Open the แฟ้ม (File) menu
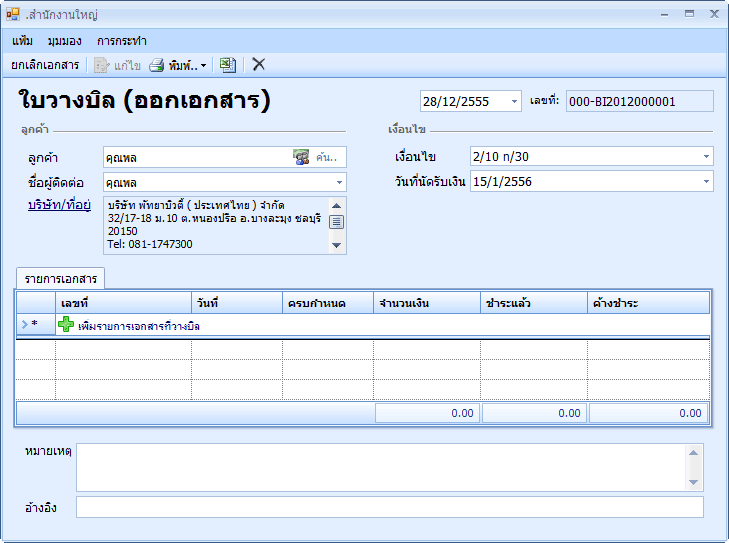Screen dimensions: 729x543 [23, 41]
